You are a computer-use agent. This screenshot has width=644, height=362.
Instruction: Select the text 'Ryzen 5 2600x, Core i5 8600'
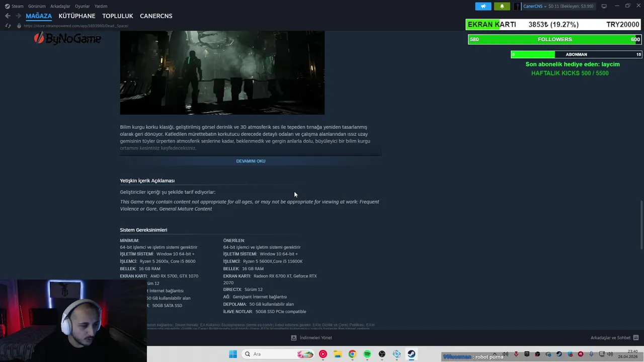pos(168,261)
